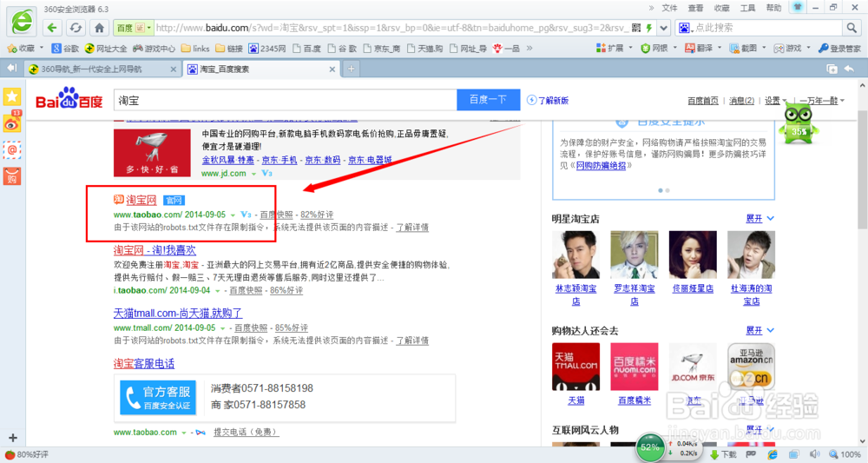Click the vertical page scrollbar

click(x=862, y=169)
